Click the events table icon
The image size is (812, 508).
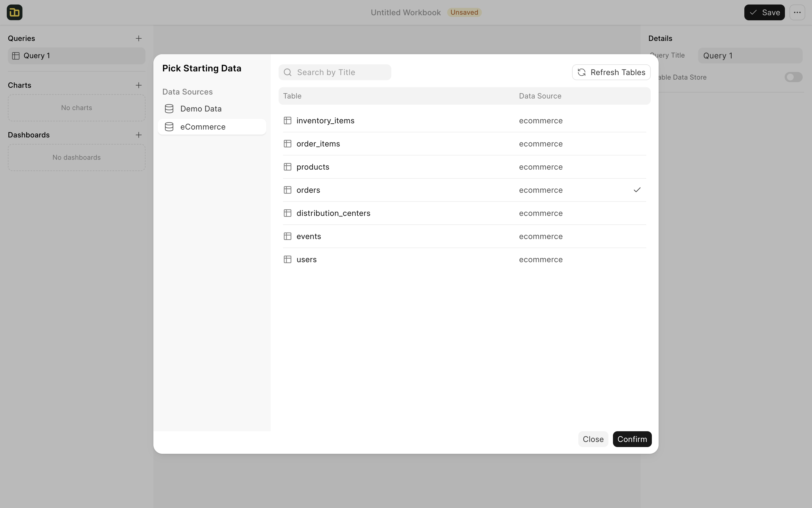pyautogui.click(x=288, y=237)
